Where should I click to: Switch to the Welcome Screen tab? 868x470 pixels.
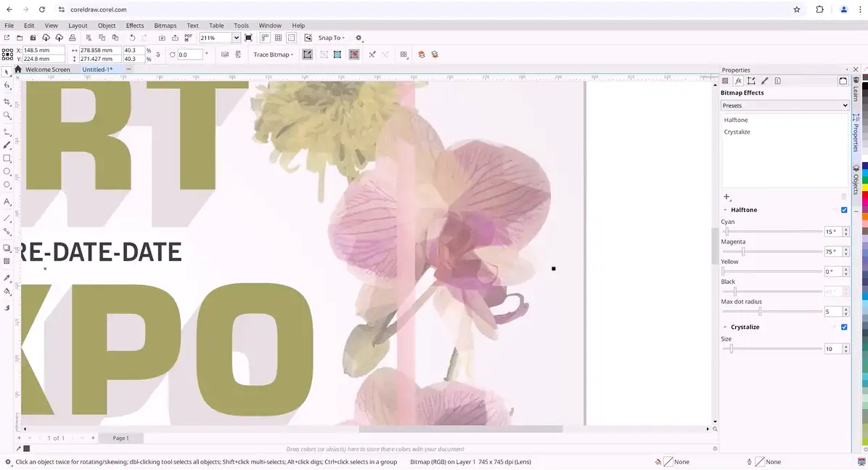click(47, 70)
